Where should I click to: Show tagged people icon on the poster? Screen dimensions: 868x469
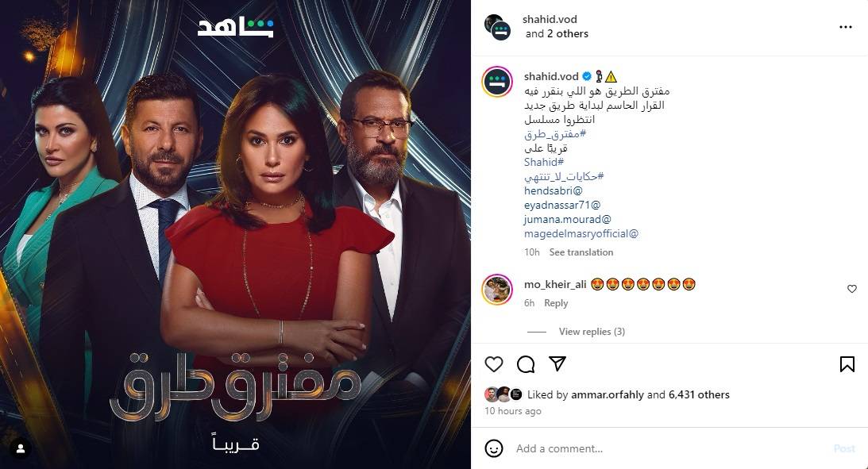point(21,448)
